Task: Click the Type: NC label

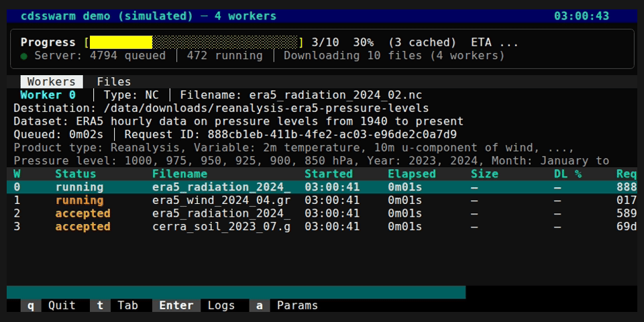Action: point(131,95)
